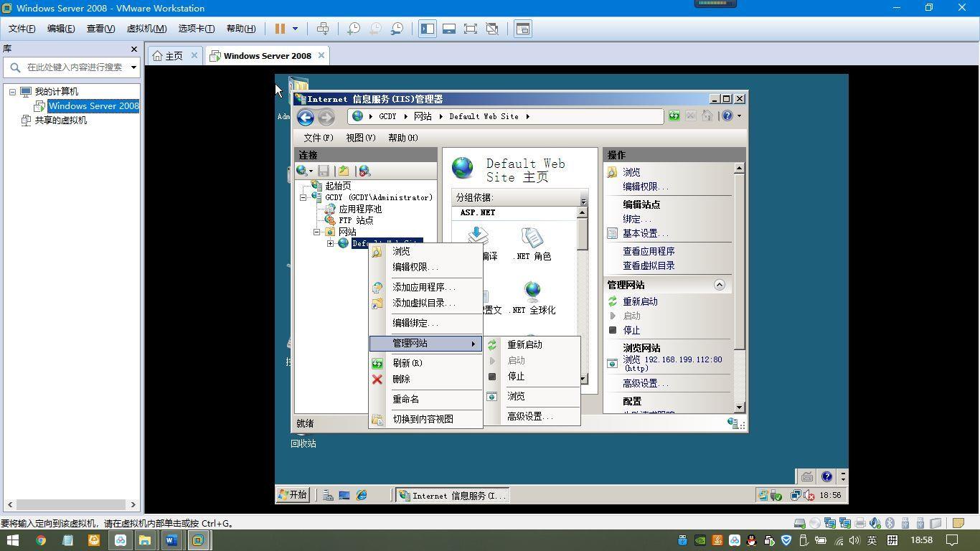Click Internet Explorer quick launch icon
980x551 pixels.
362,495
